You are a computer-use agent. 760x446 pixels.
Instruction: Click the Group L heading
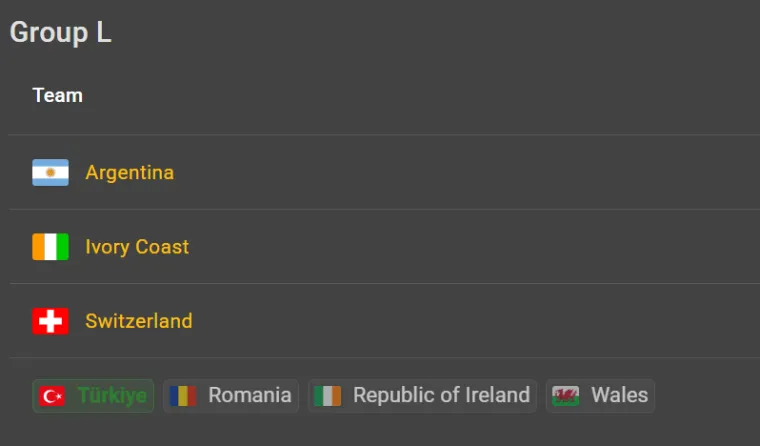(61, 32)
